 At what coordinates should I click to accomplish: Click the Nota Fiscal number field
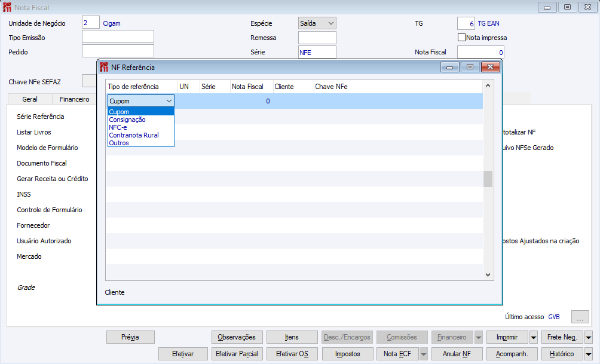point(480,52)
